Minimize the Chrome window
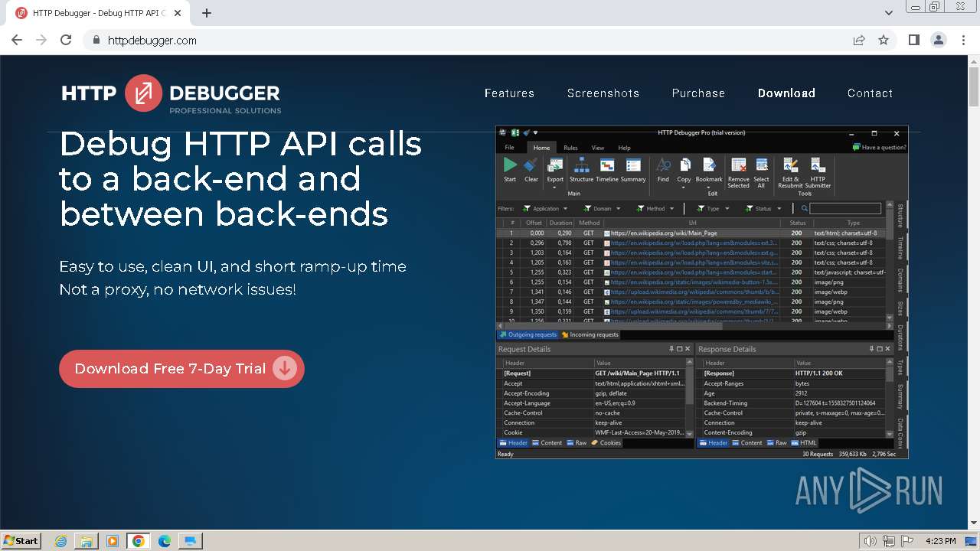 point(916,6)
